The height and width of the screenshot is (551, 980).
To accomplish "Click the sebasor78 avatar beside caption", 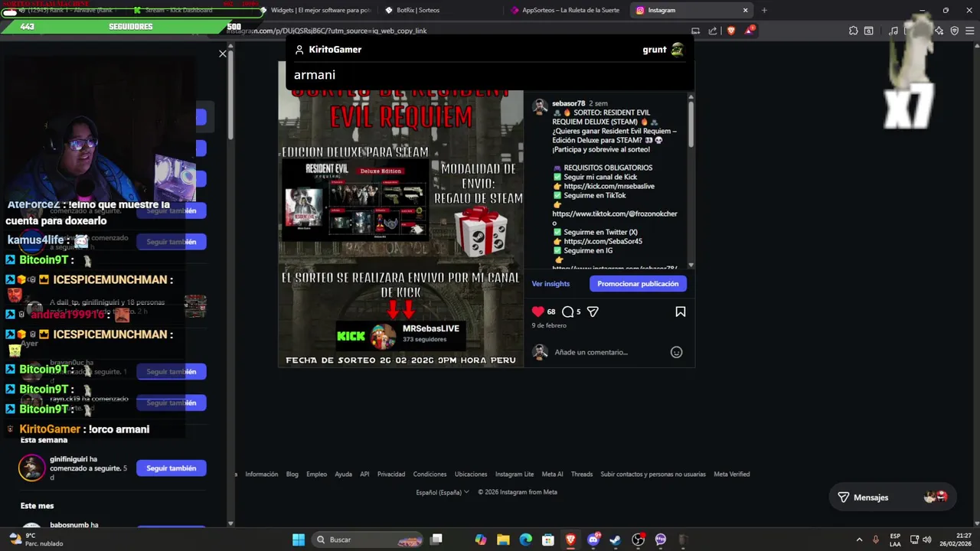I will pos(540,106).
